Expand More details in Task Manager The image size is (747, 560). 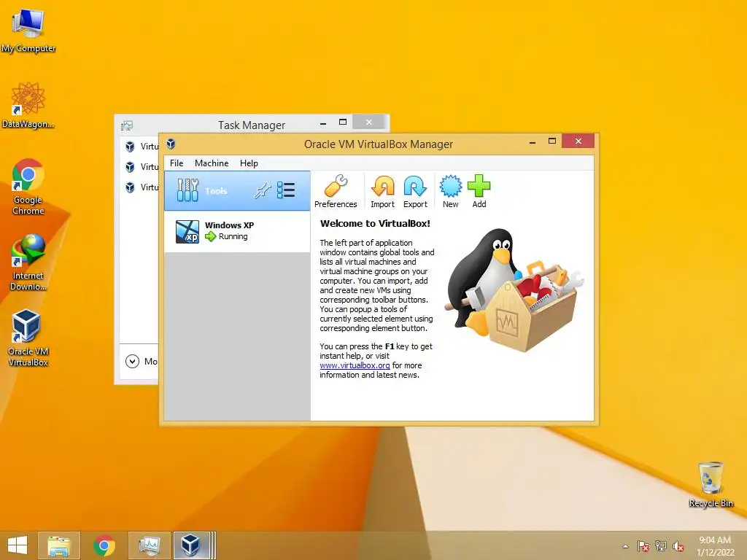pos(141,362)
